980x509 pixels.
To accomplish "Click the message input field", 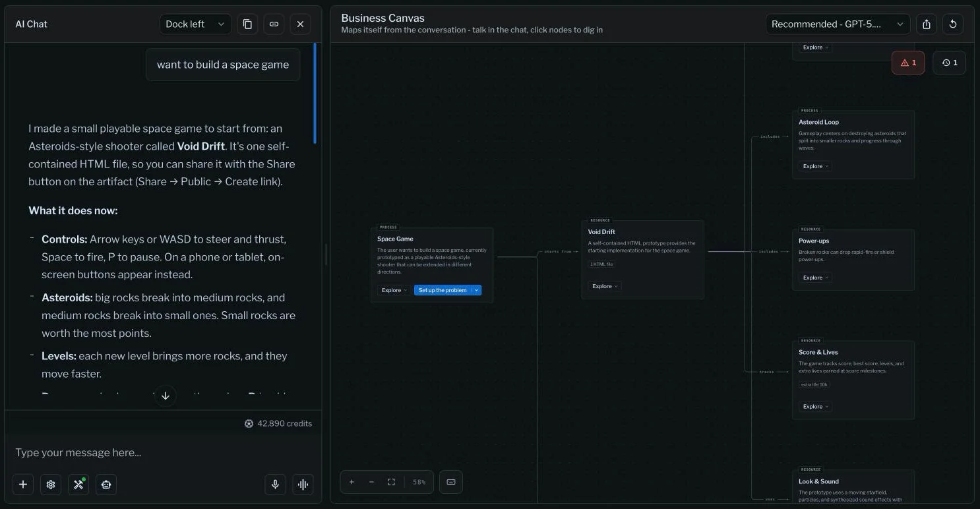I will point(163,452).
